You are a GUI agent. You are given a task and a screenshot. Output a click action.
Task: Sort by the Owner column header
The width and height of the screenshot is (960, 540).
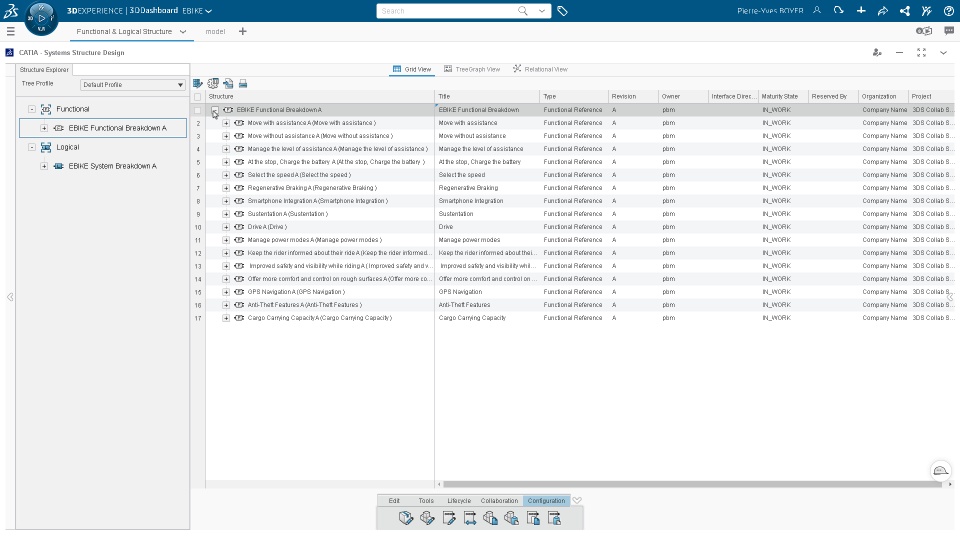(x=683, y=97)
